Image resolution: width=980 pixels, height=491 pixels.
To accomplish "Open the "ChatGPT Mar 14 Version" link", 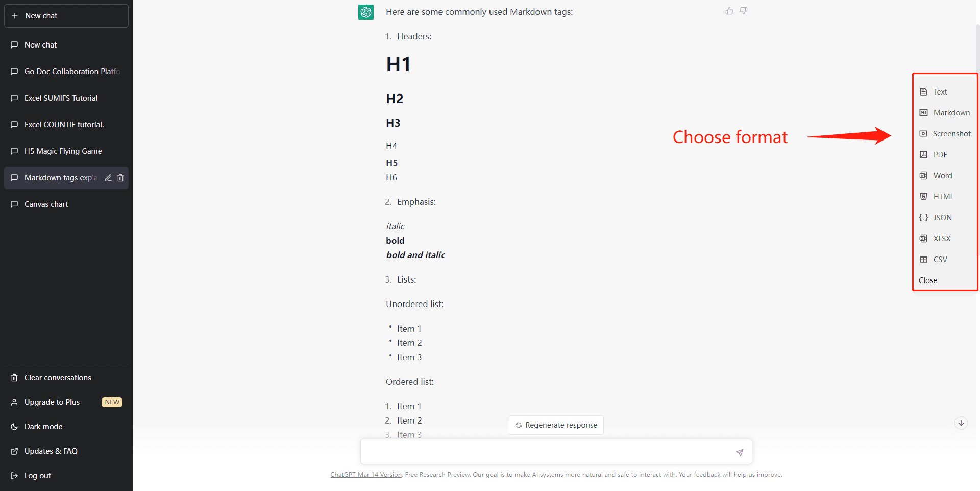I will coord(365,474).
